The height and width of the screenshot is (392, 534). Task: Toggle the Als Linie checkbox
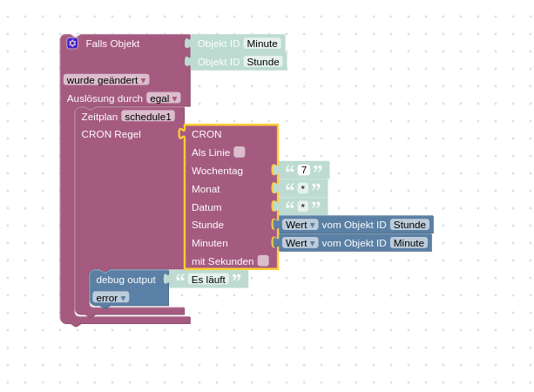pyautogui.click(x=240, y=152)
